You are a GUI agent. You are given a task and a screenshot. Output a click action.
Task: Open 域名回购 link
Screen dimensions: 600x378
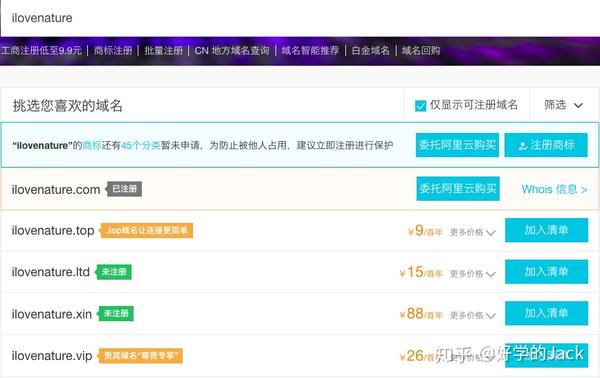click(421, 51)
